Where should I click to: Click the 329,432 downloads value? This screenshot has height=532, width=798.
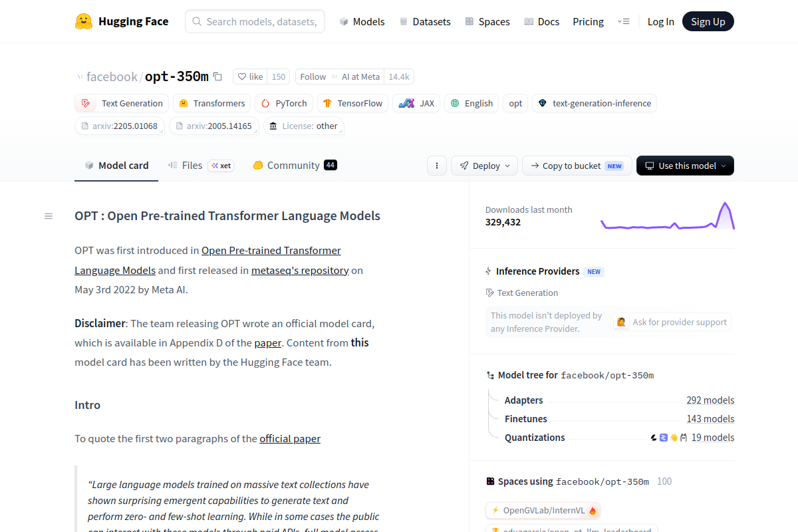(x=503, y=222)
